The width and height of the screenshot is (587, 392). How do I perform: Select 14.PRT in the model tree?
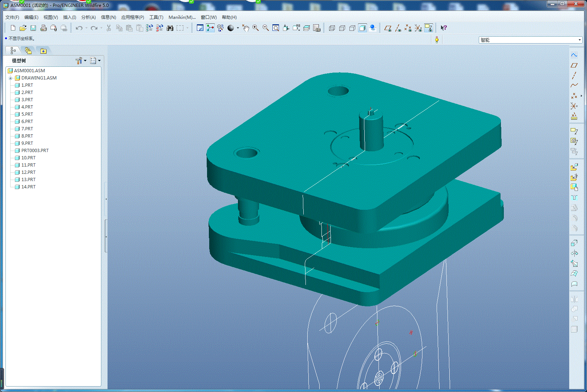pyautogui.click(x=28, y=187)
